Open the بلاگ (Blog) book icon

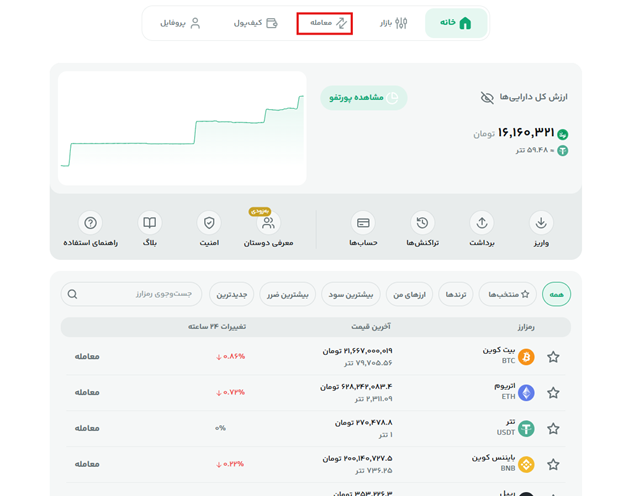[150, 223]
